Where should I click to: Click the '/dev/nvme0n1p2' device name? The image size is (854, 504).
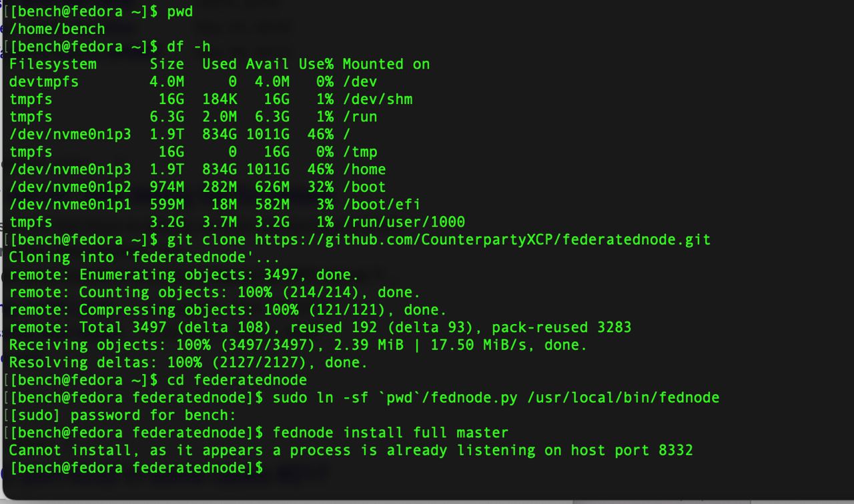(70, 187)
